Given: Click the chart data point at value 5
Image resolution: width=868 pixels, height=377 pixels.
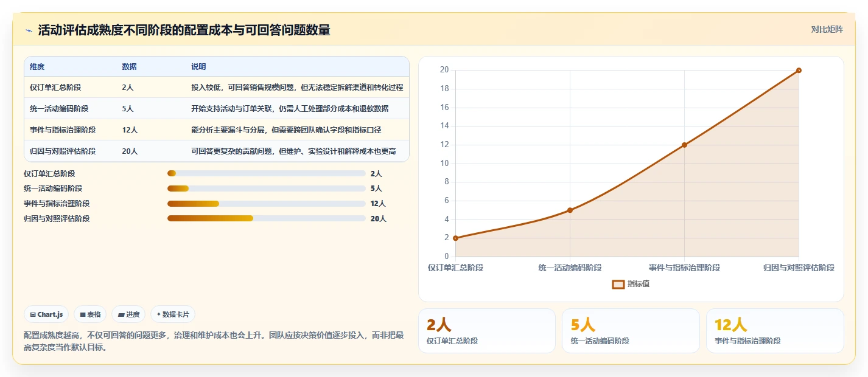Looking at the screenshot, I should (570, 210).
